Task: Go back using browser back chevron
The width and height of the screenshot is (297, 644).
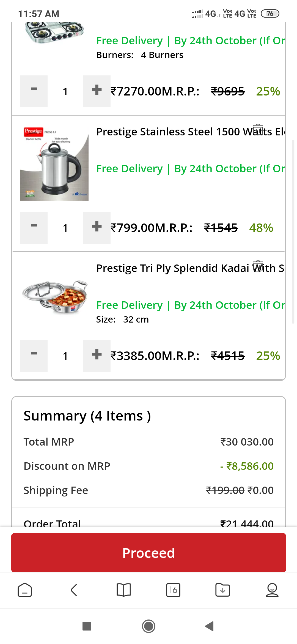Action: tap(74, 590)
